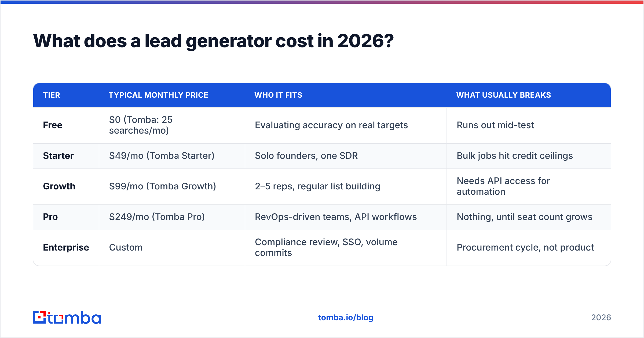Click the Tomba logo
The image size is (644, 338).
tap(67, 317)
